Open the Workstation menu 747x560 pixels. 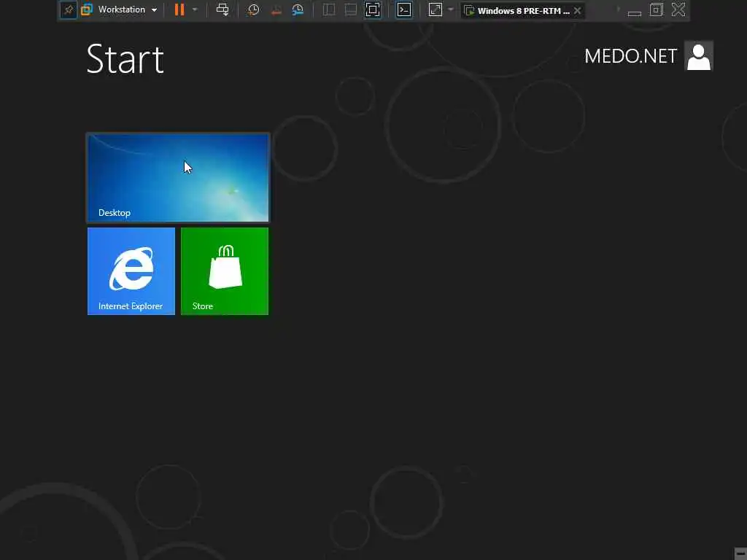click(127, 9)
